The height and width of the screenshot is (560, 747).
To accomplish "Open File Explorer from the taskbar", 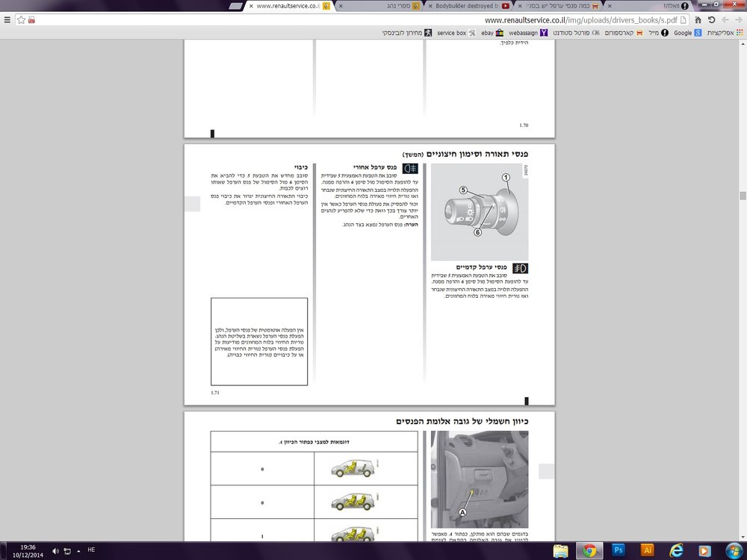I will point(561,550).
